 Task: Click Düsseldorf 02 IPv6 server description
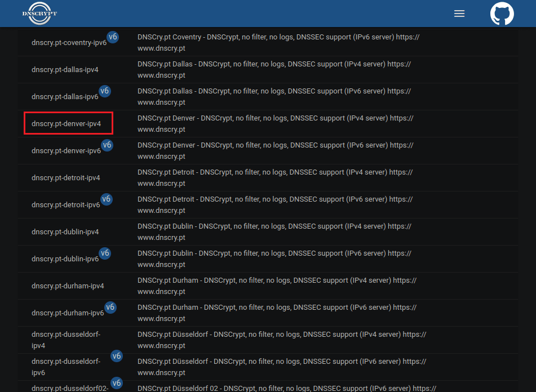pos(287,388)
